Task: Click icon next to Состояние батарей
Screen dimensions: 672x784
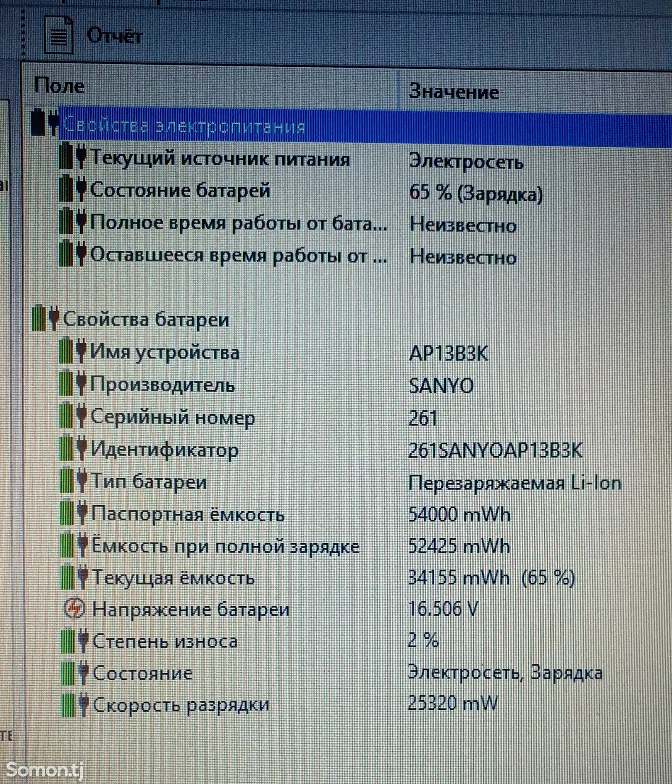Action: pos(72,188)
